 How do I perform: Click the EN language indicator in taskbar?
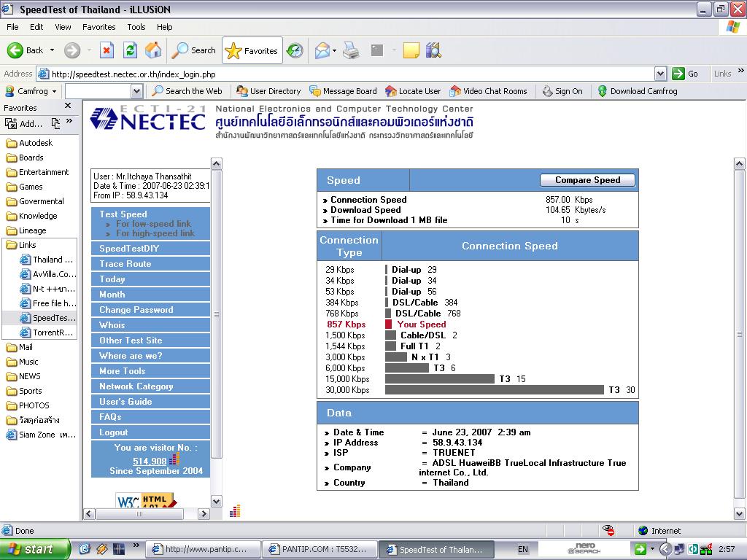(522, 549)
